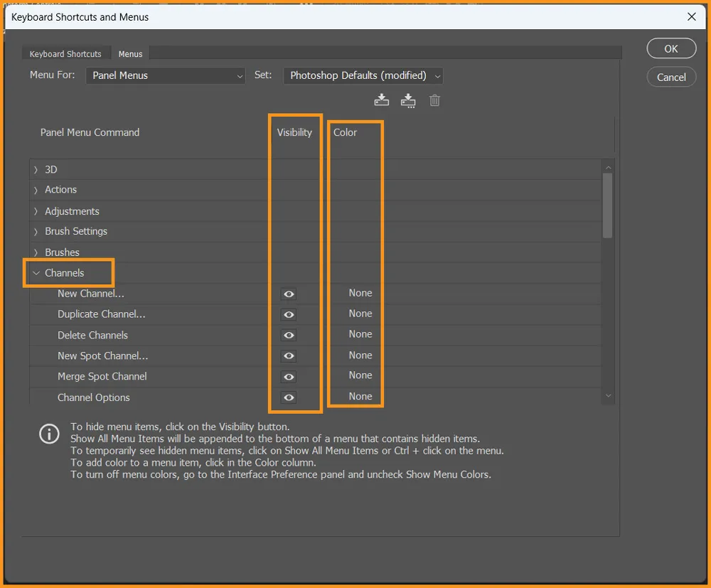Image resolution: width=711 pixels, height=588 pixels.
Task: Open the Set dropdown list
Action: point(363,75)
